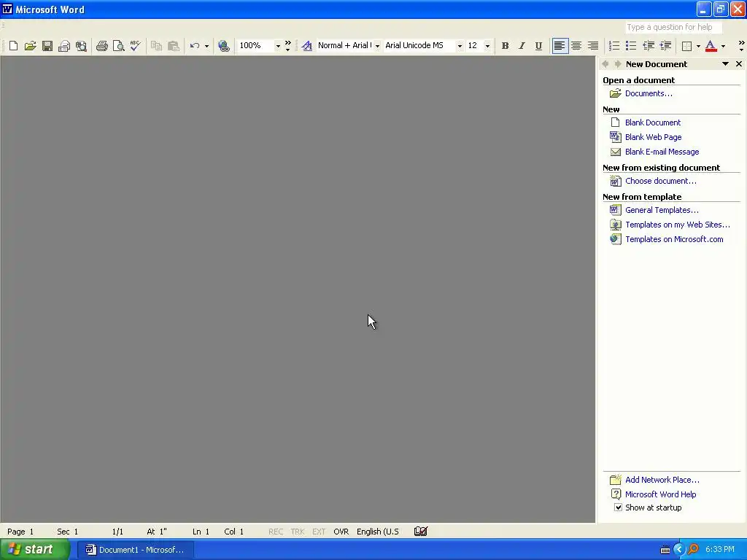Click the task pane Forward arrow
The height and width of the screenshot is (560, 747).
tap(617, 64)
